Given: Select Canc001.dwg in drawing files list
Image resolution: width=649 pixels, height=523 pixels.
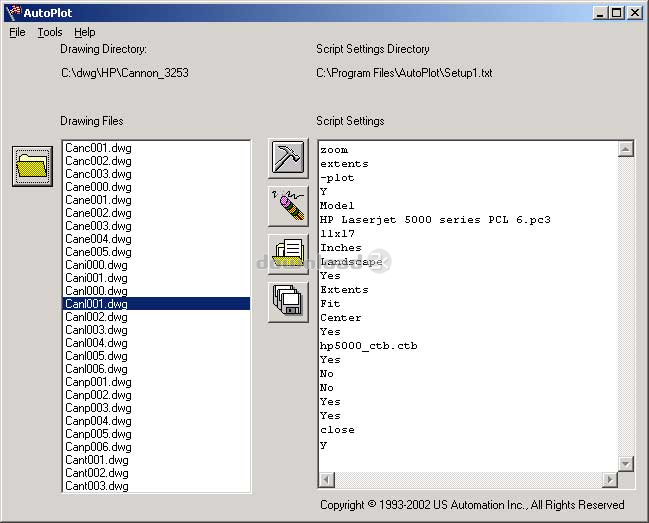Looking at the screenshot, I should 98,148.
